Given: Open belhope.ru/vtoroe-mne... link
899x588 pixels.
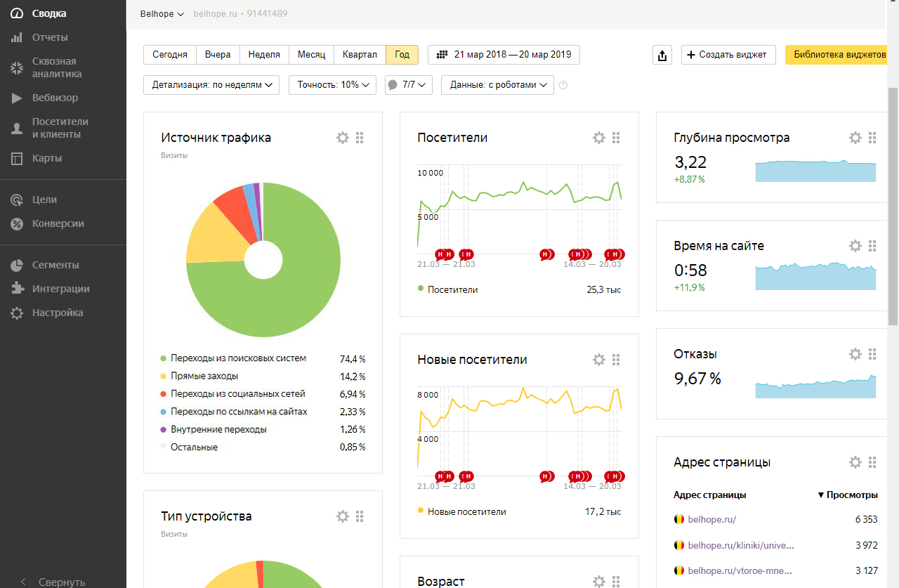Looking at the screenshot, I should point(738,570).
